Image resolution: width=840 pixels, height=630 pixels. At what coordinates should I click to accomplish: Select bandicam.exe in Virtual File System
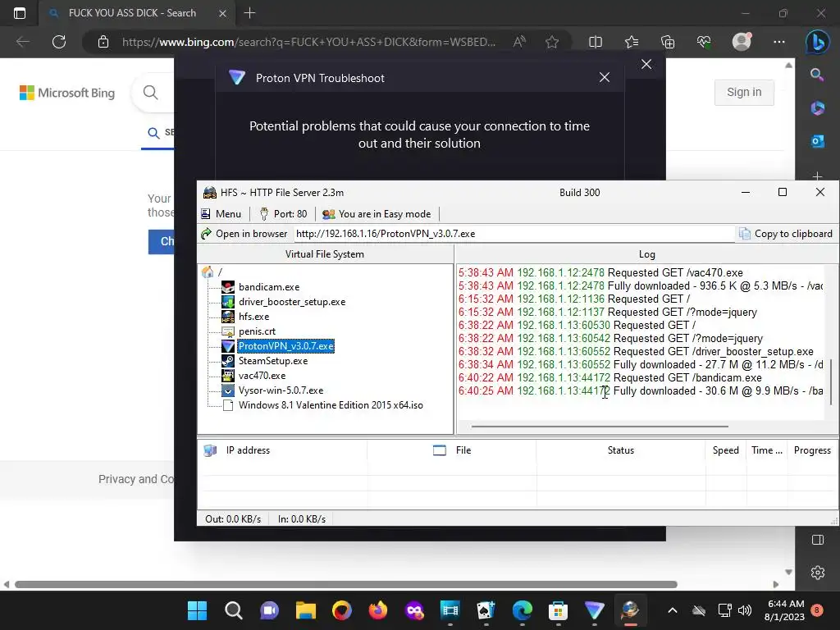(269, 287)
